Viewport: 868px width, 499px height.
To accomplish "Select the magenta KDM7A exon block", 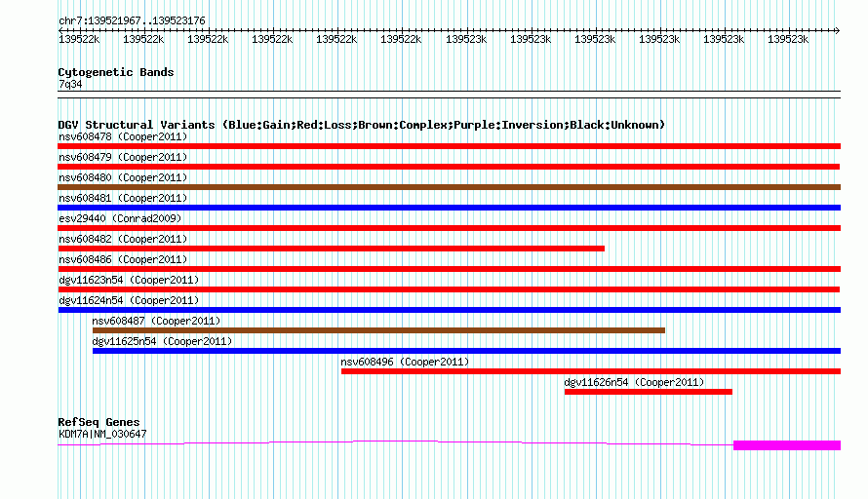I will tap(787, 445).
